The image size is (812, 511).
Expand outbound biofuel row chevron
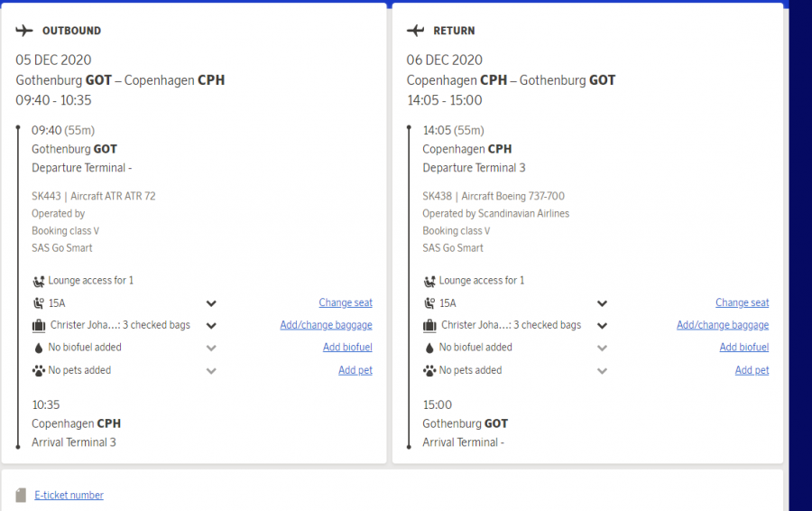click(x=211, y=348)
